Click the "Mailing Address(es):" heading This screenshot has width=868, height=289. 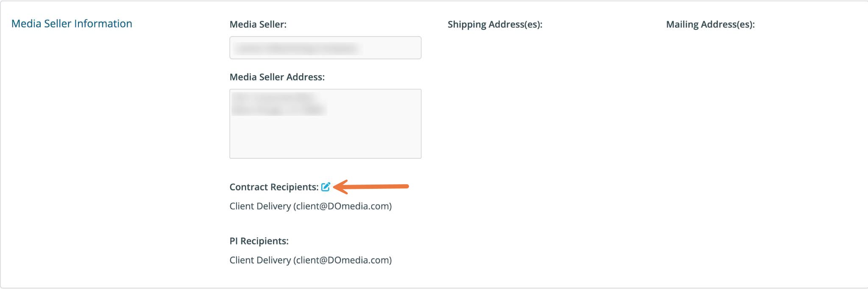(x=710, y=25)
